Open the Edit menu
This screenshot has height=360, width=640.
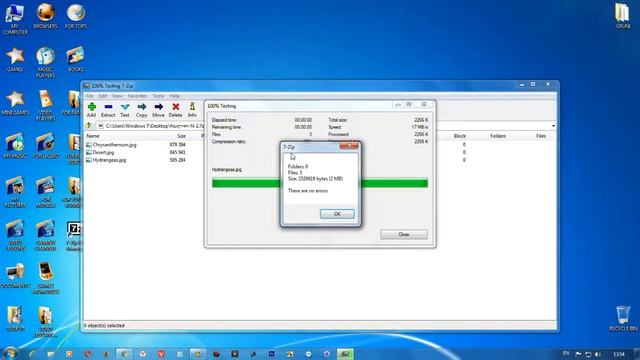(x=102, y=96)
